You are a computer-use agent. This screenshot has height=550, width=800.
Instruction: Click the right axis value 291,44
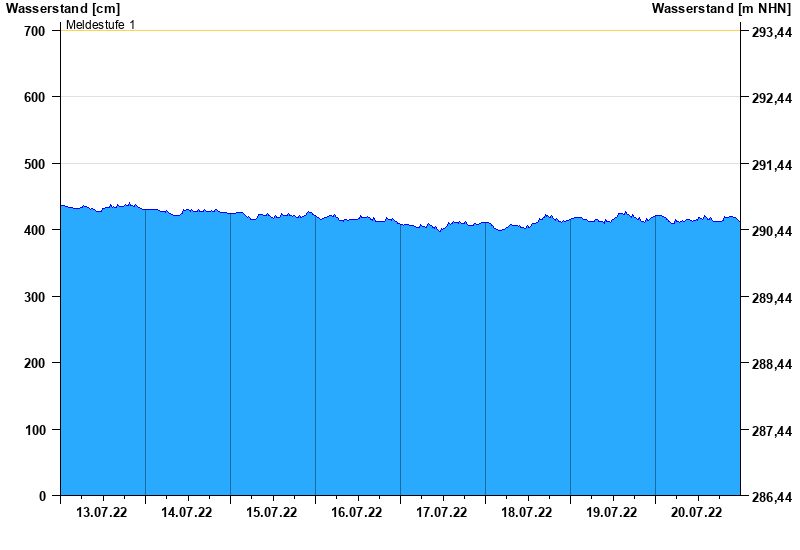click(x=772, y=165)
